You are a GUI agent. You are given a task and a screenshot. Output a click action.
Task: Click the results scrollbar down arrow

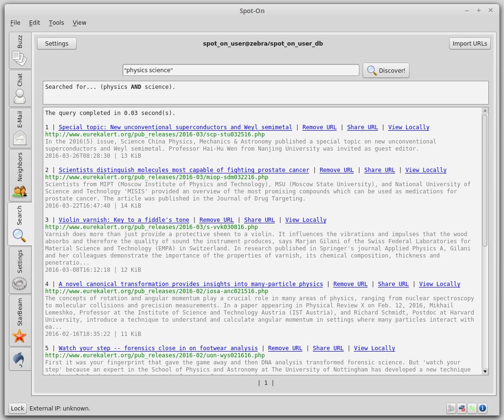[x=485, y=371]
